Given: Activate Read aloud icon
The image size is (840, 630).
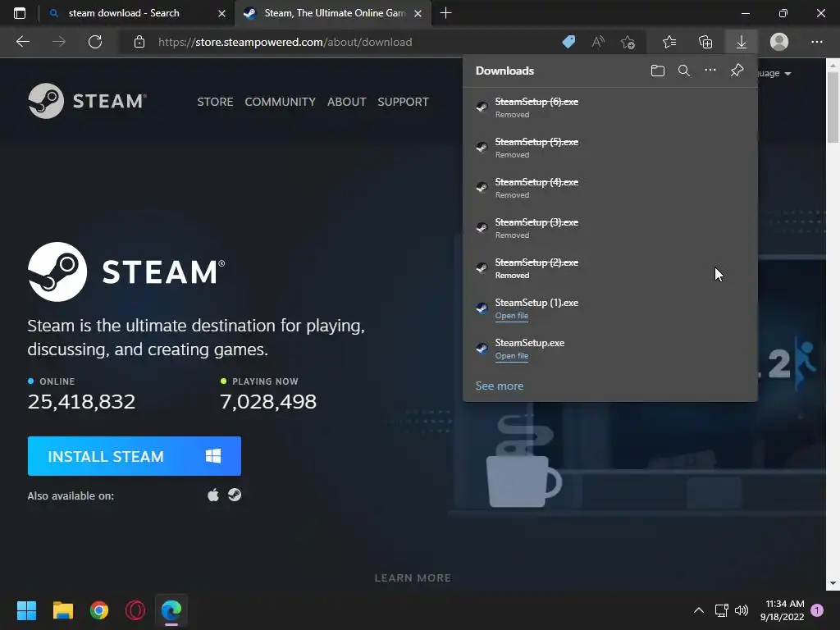Looking at the screenshot, I should click(598, 42).
